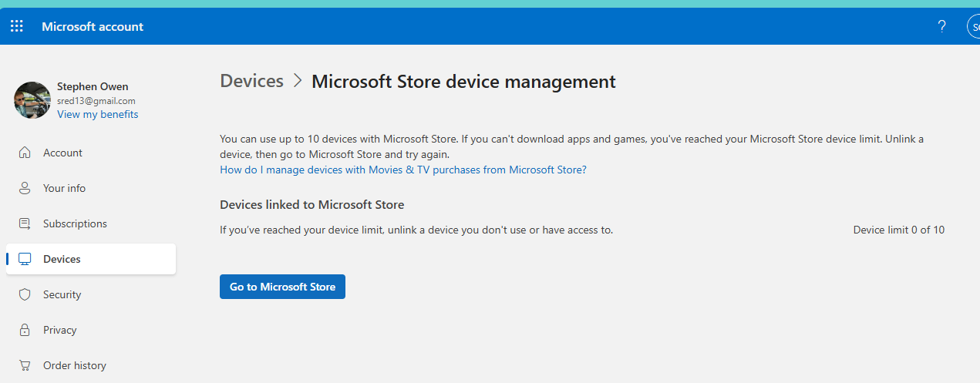Click the Account home icon in the sidebar
This screenshot has width=980, height=383.
(x=25, y=153)
